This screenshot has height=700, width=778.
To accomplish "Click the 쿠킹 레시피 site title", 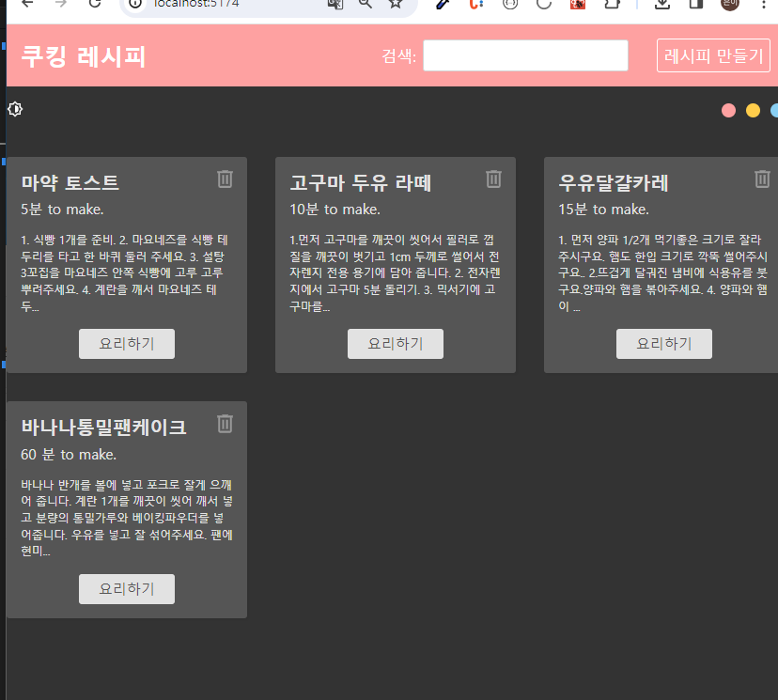I will click(x=84, y=56).
